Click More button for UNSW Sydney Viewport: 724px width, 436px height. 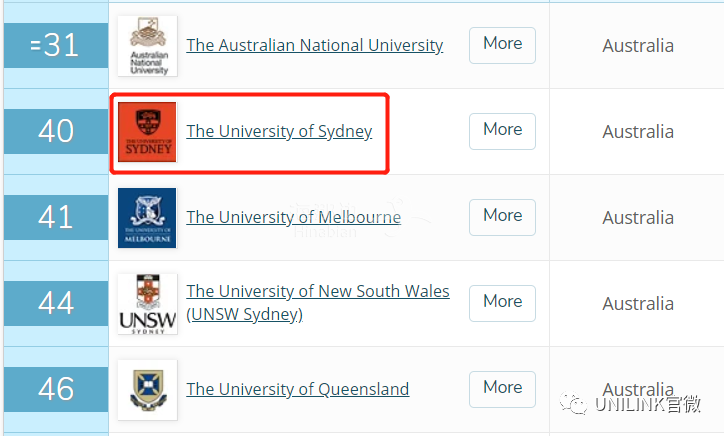pyautogui.click(x=502, y=303)
